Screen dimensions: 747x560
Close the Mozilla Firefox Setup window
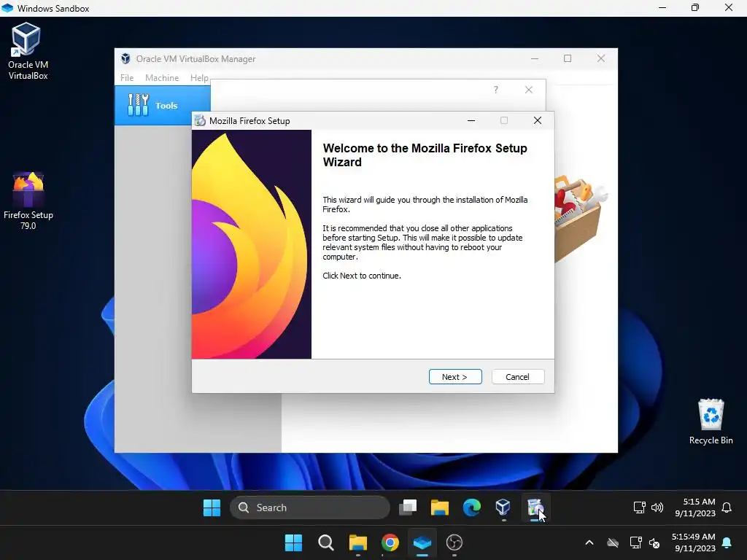click(538, 120)
